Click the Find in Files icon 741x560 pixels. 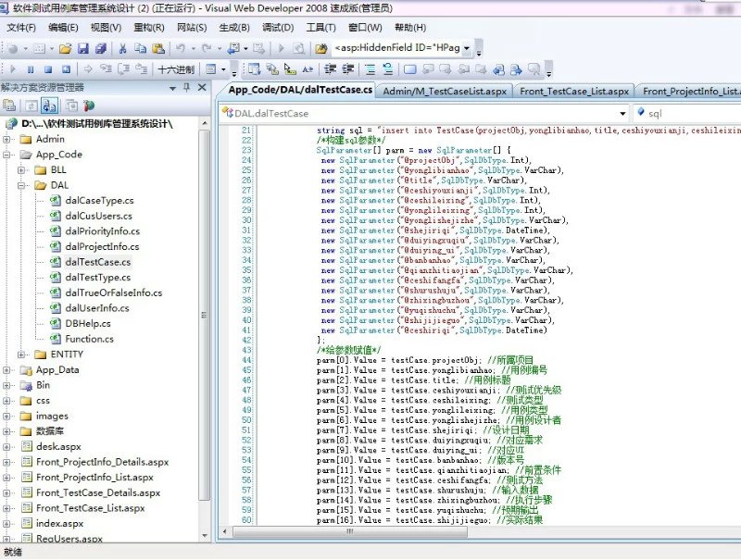pyautogui.click(x=320, y=48)
